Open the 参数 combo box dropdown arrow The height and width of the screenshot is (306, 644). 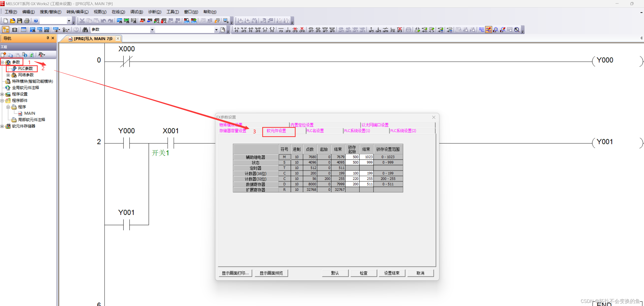(152, 30)
